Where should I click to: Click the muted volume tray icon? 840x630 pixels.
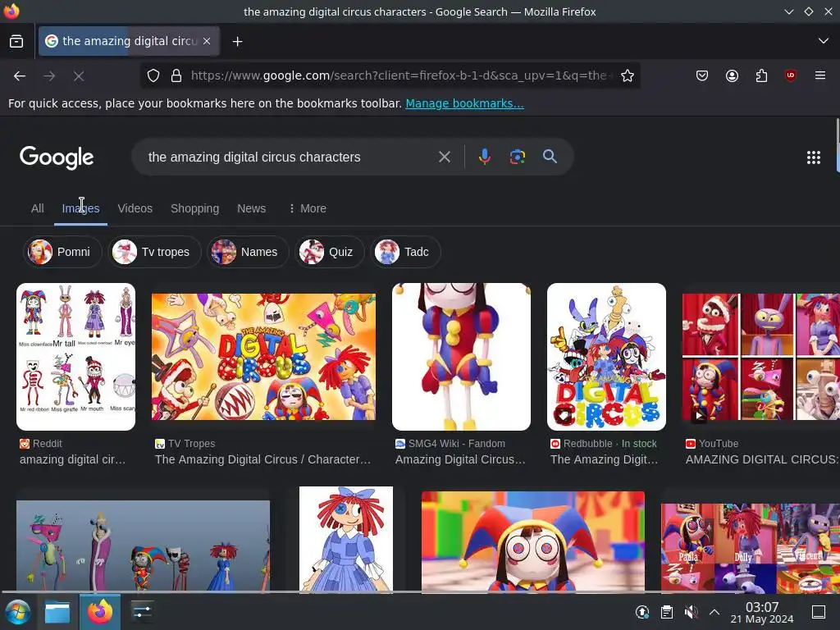[691, 612]
